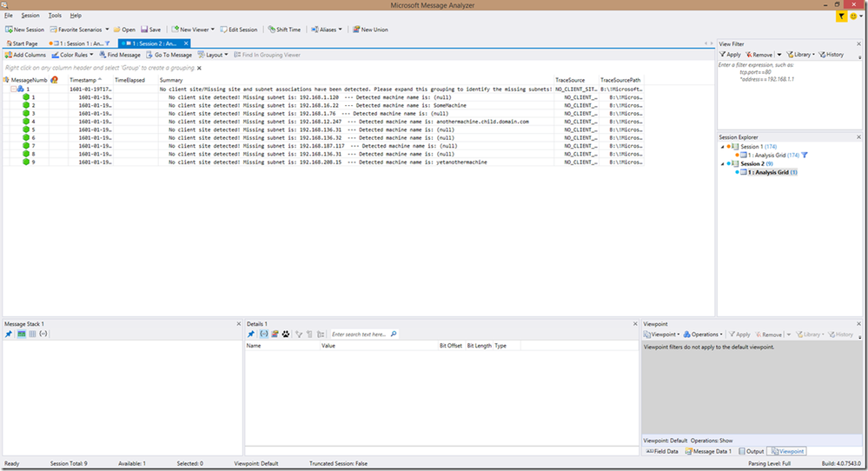
Task: Click the yellow filter icon in title bar
Action: point(841,16)
